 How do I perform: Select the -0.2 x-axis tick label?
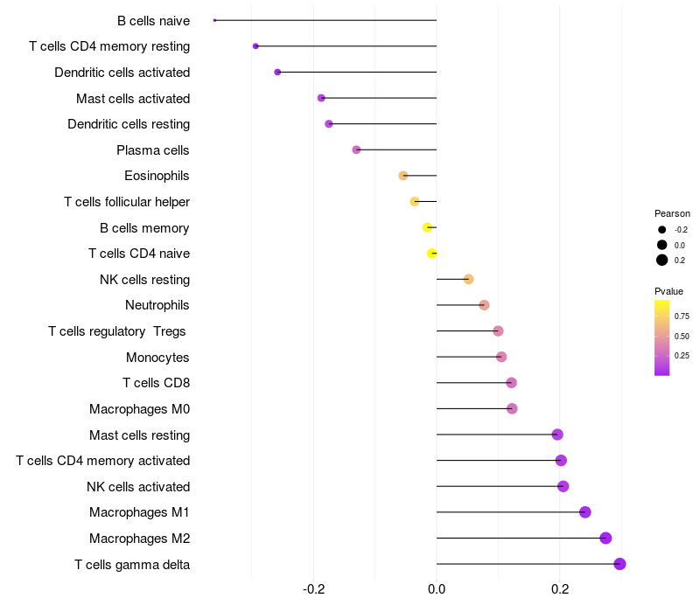(314, 590)
